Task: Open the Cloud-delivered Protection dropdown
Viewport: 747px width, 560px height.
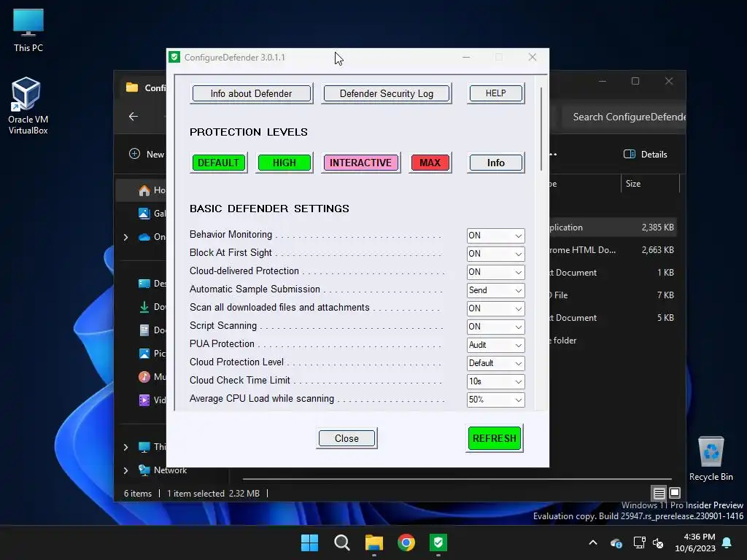Action: tap(495, 272)
